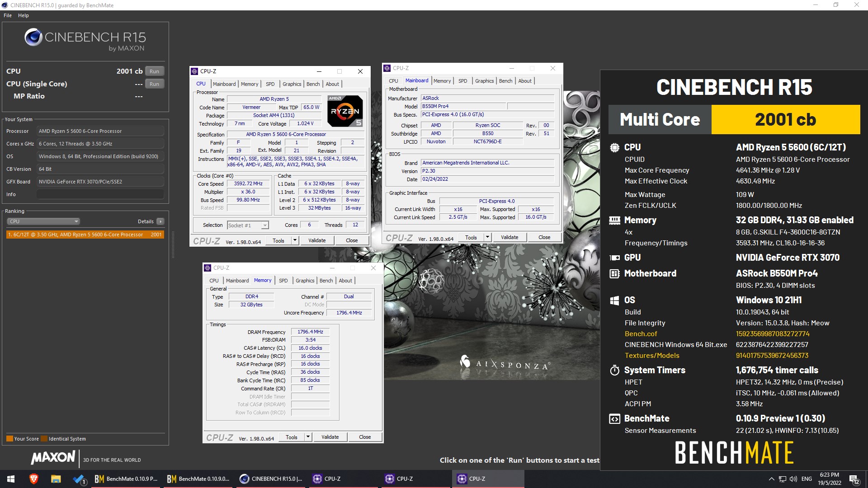Screen dimensions: 868x488
Task: Open Bench tab in Mainboard CPU-Z window
Action: (505, 81)
